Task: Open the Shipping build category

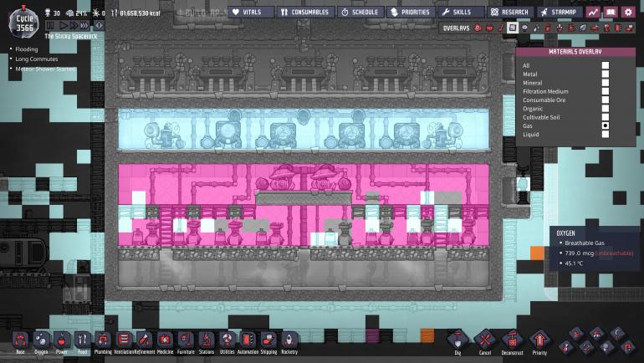Action: click(268, 342)
